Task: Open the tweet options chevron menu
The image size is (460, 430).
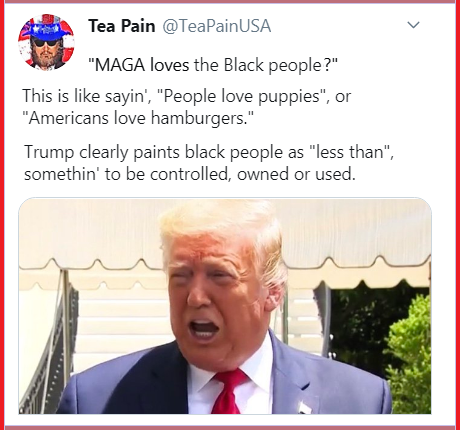Action: [x=413, y=25]
